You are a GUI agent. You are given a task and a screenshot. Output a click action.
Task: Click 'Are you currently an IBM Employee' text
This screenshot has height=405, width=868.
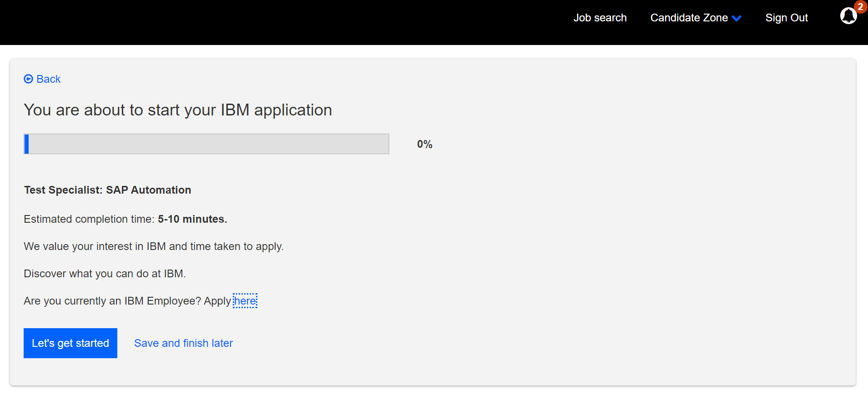[x=127, y=301]
